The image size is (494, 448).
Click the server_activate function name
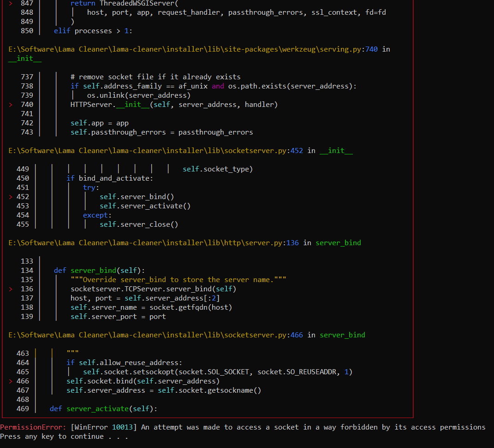click(x=97, y=408)
